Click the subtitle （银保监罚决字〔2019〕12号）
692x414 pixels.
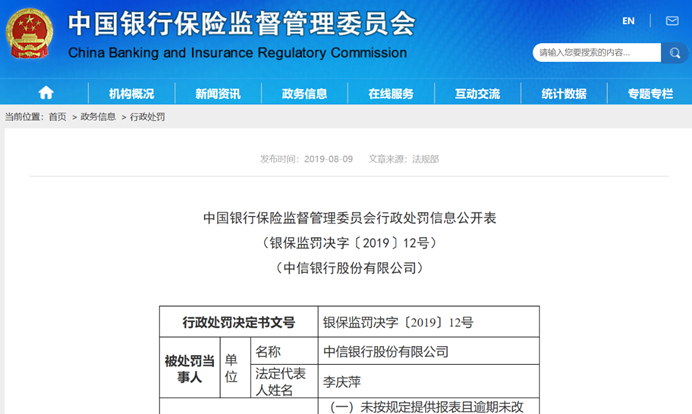350,243
